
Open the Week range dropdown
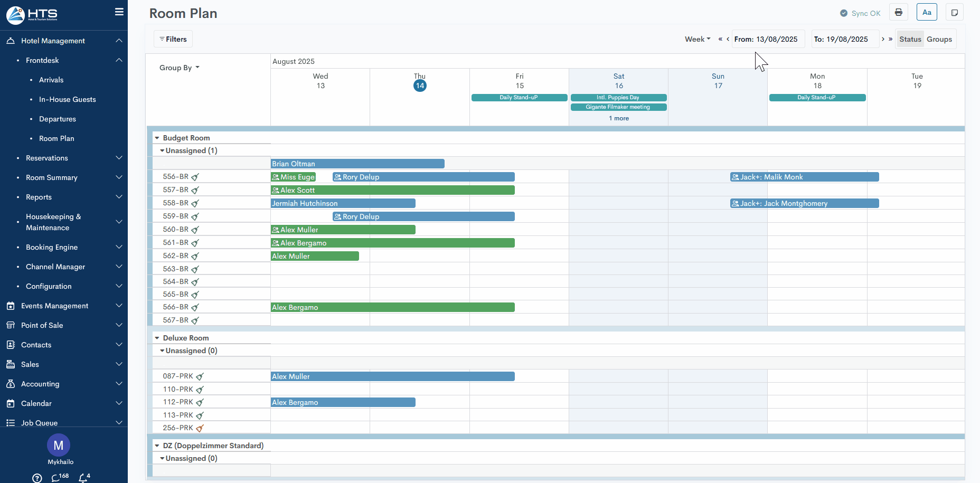[x=697, y=39]
